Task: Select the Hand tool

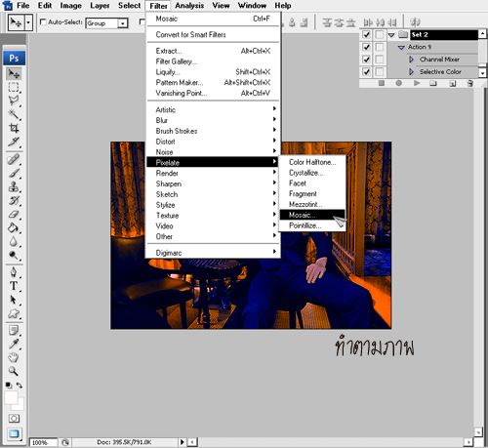Action: [x=14, y=357]
